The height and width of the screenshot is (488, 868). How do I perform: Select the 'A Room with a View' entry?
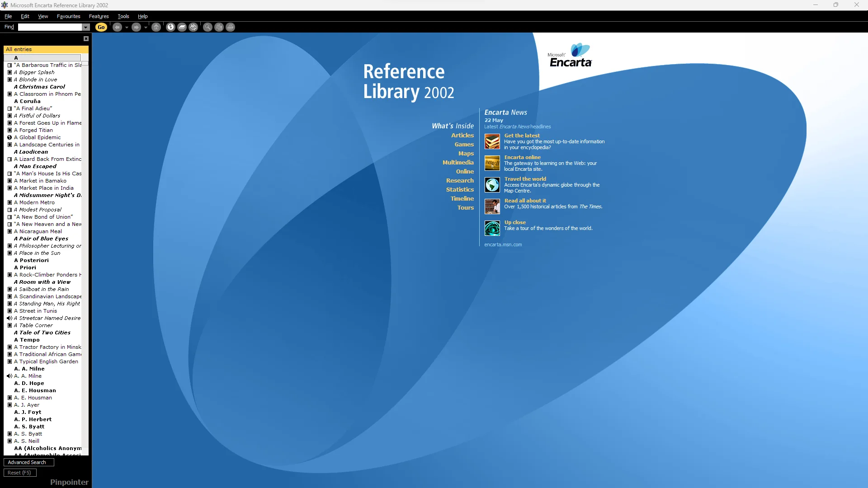(42, 282)
